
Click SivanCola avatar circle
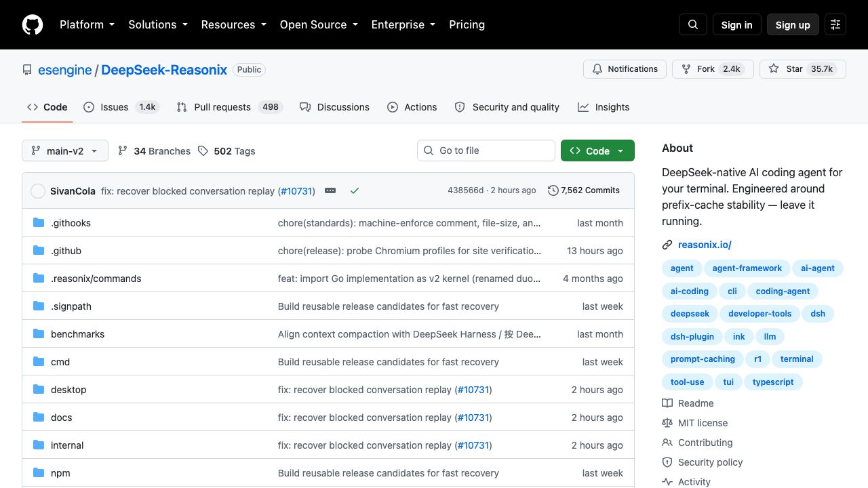(38, 191)
